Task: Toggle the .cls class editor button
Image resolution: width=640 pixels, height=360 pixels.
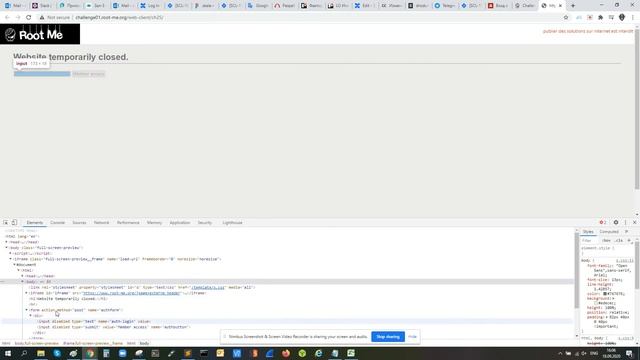Action: pyautogui.click(x=619, y=240)
